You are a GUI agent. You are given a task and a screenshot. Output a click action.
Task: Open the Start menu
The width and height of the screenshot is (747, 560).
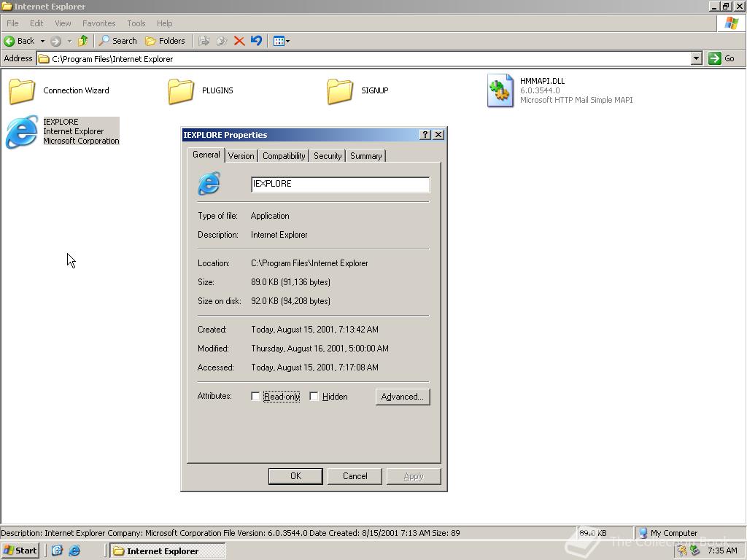click(20, 551)
